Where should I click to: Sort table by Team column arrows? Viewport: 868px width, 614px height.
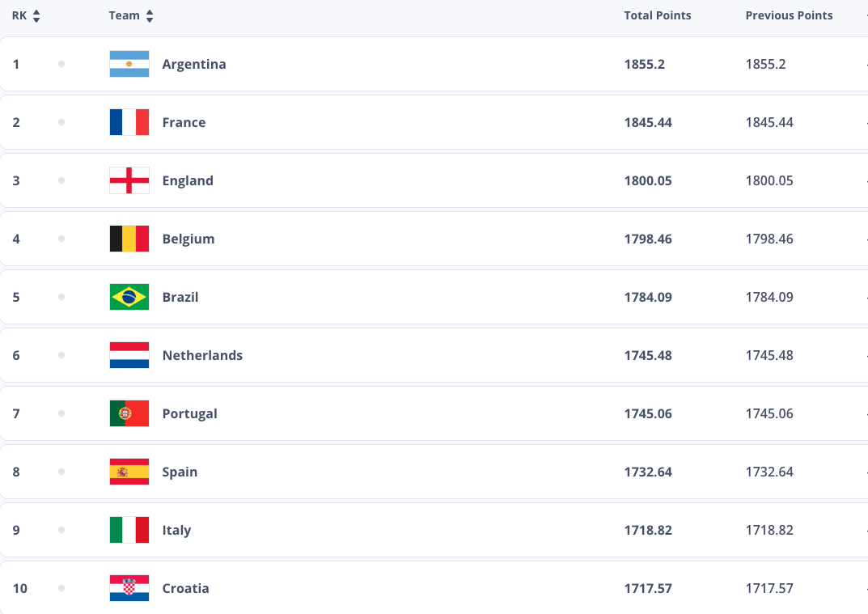point(150,16)
